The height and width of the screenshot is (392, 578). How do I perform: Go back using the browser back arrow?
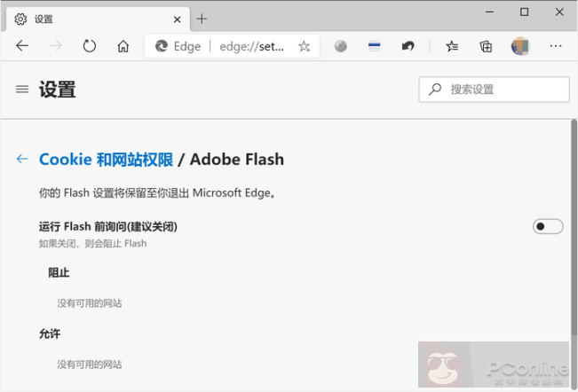click(22, 46)
